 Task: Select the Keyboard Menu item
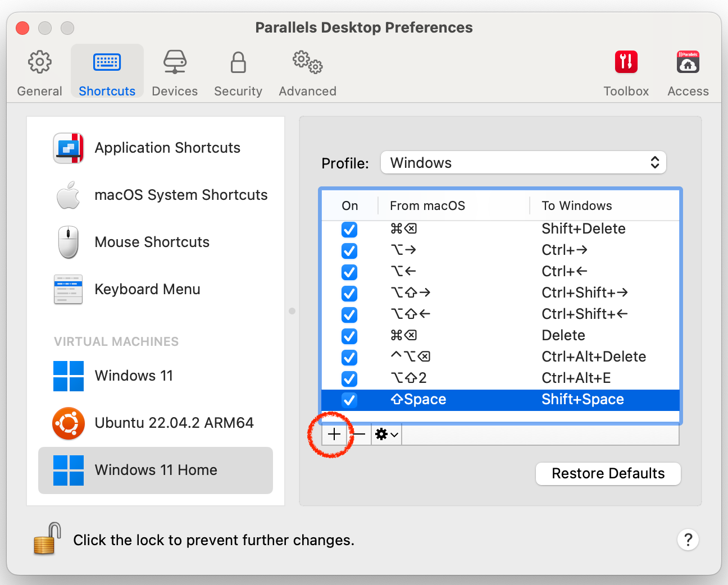point(156,289)
